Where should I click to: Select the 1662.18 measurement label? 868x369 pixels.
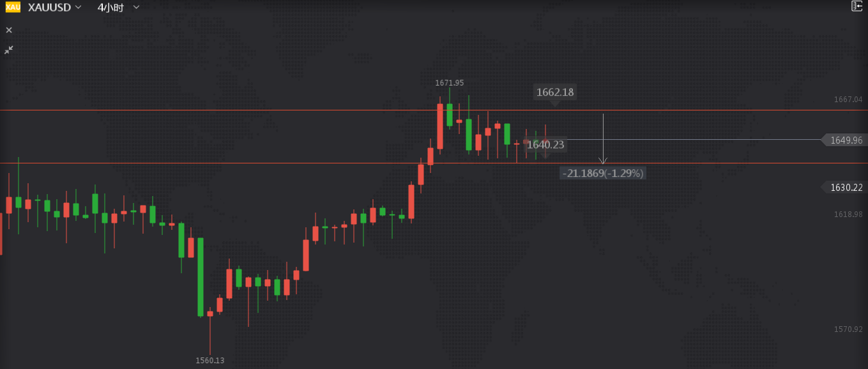point(555,92)
